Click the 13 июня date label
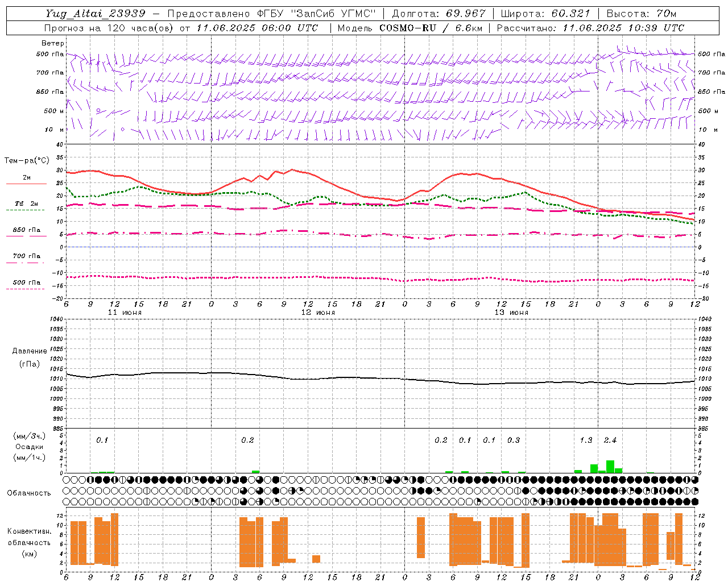728x582 pixels. (512, 313)
